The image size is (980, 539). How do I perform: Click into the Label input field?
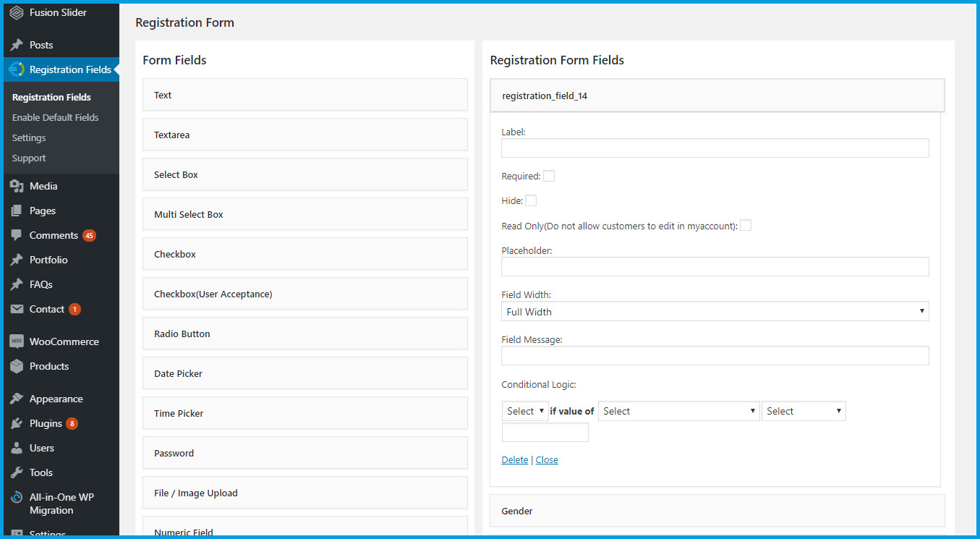click(x=715, y=148)
